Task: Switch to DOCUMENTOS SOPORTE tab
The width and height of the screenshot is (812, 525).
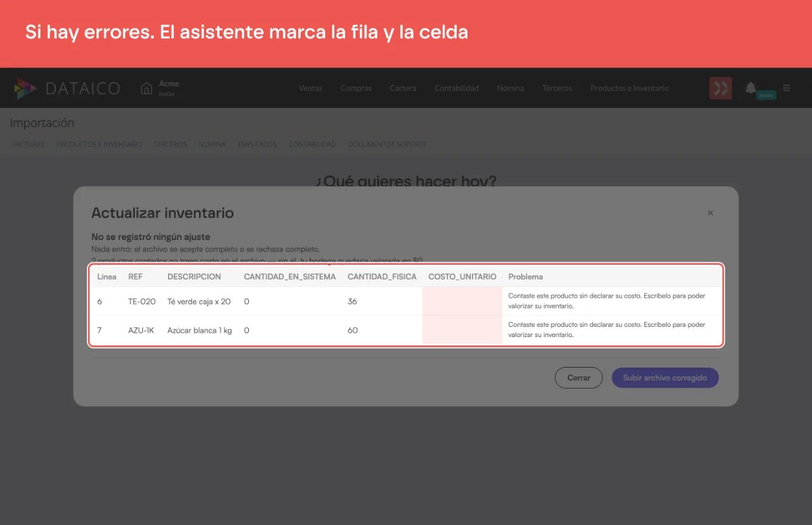Action: (387, 144)
